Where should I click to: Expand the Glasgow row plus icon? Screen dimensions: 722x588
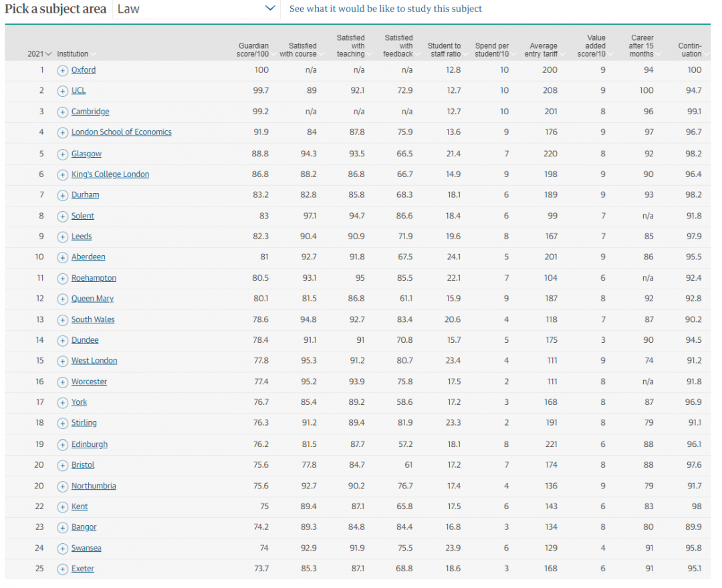pyautogui.click(x=62, y=154)
